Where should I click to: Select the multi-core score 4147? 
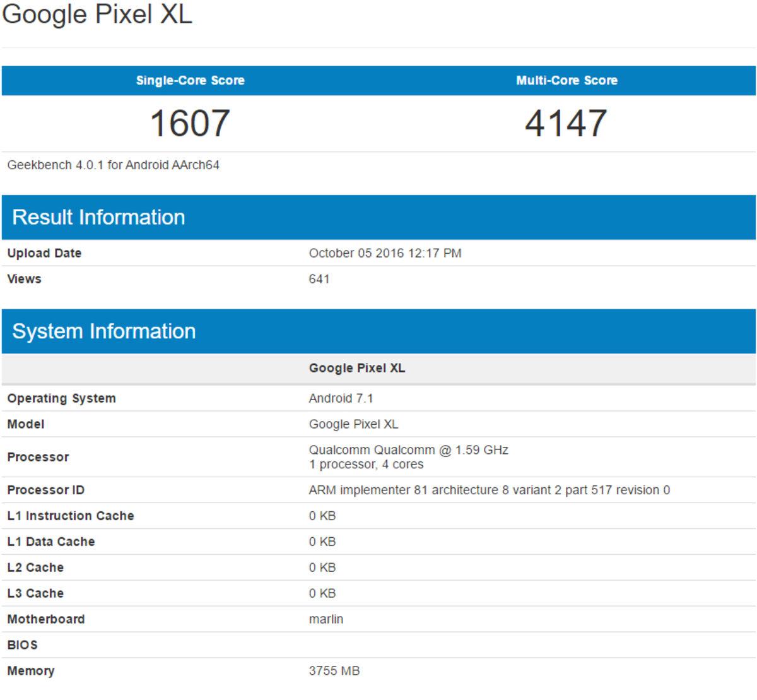566,122
